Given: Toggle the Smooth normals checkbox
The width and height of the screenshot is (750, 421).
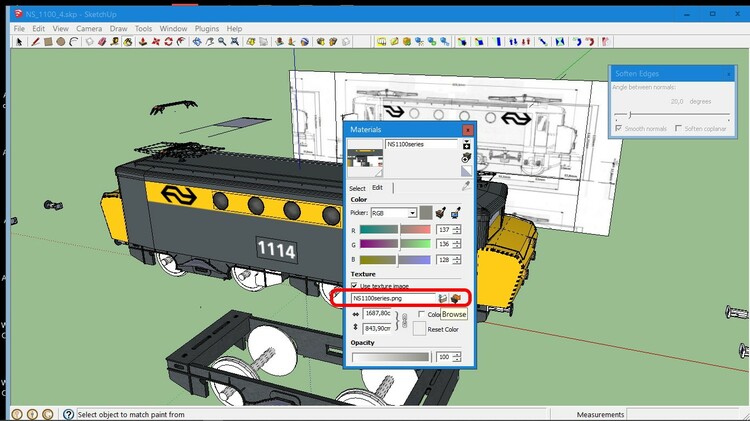Looking at the screenshot, I should coord(618,128).
